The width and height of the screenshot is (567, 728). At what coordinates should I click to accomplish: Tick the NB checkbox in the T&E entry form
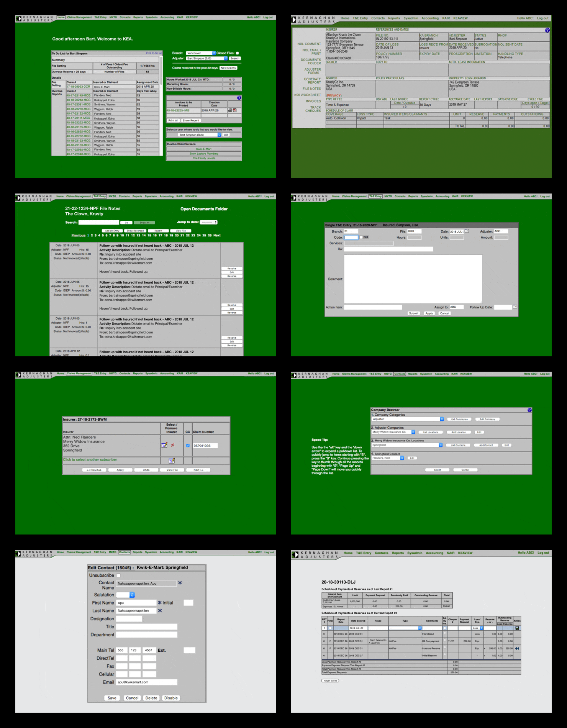point(361,237)
